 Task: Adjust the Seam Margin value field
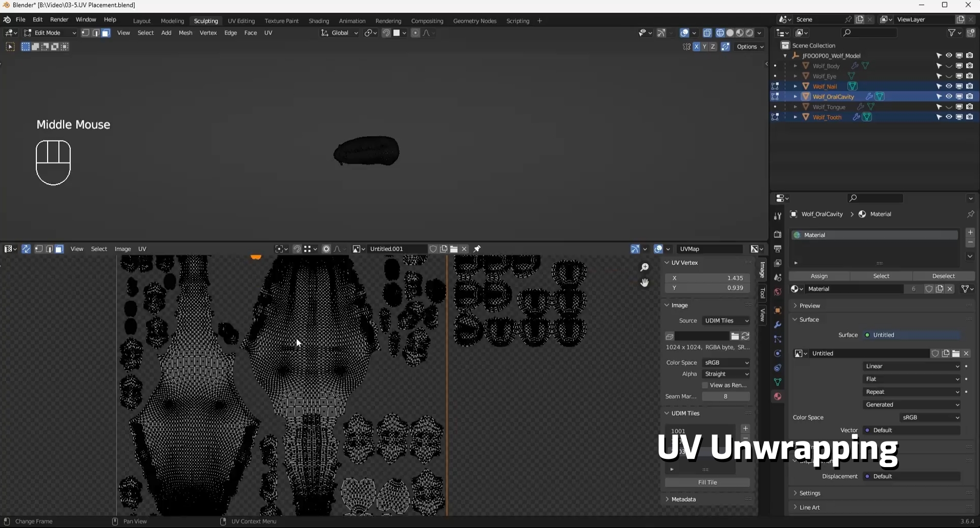click(725, 396)
